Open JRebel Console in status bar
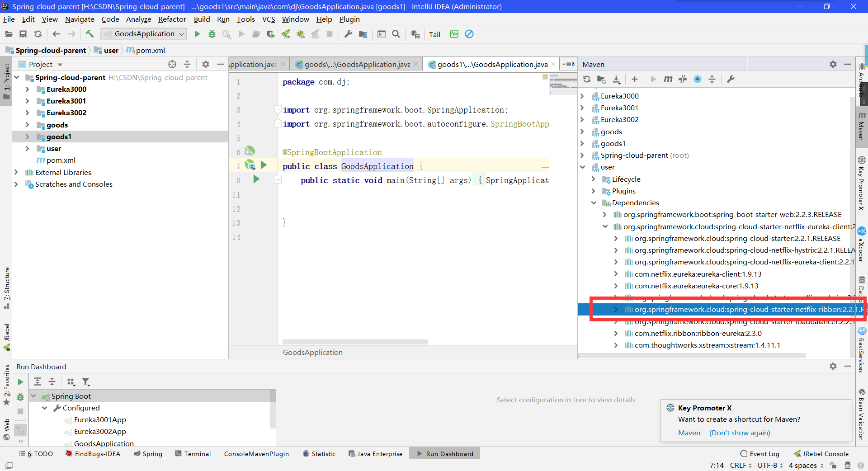The image size is (868, 471). (821, 454)
